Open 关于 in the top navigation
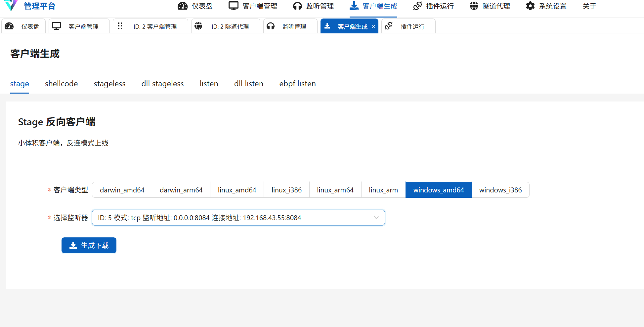Viewport: 644px width, 327px height. pyautogui.click(x=589, y=6)
